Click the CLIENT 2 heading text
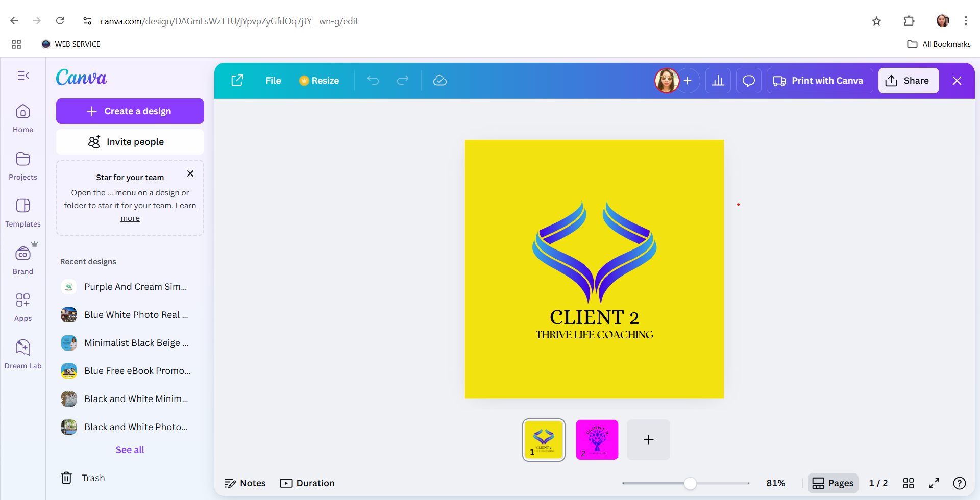 tap(595, 317)
